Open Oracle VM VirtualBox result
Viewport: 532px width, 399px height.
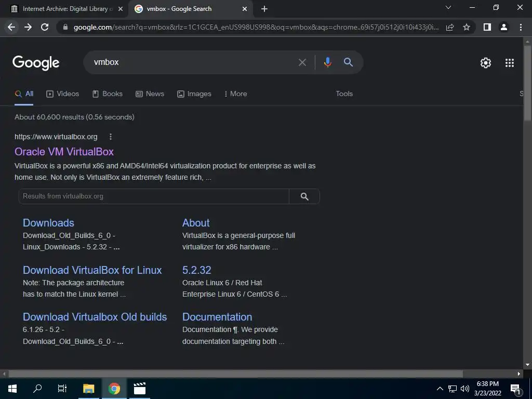click(64, 152)
